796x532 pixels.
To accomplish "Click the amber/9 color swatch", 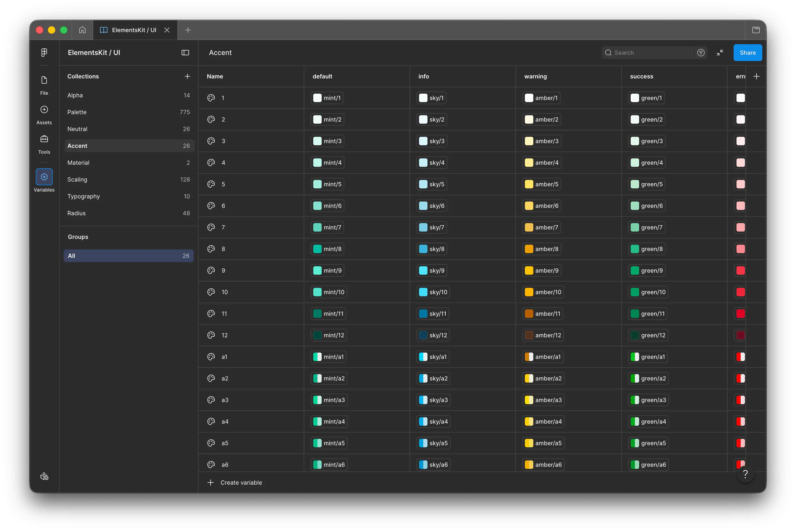I will pos(529,270).
